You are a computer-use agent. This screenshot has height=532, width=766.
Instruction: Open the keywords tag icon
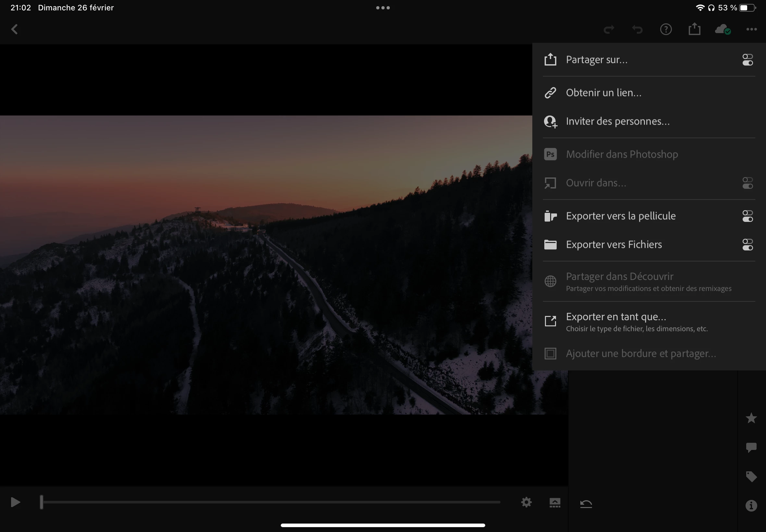click(751, 476)
